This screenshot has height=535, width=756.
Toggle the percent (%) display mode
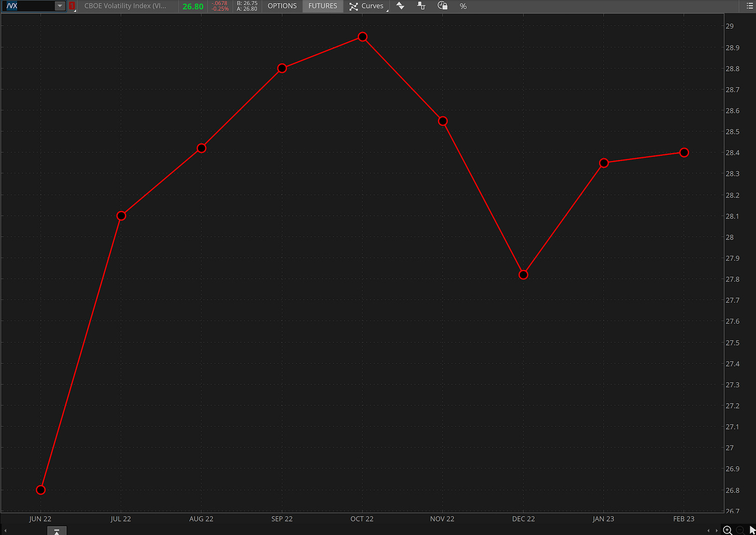[463, 6]
